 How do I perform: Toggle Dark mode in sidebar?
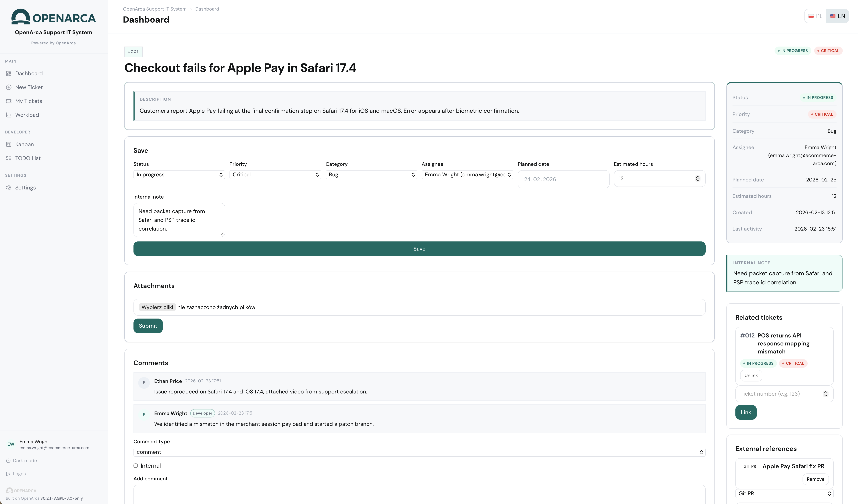click(21, 460)
